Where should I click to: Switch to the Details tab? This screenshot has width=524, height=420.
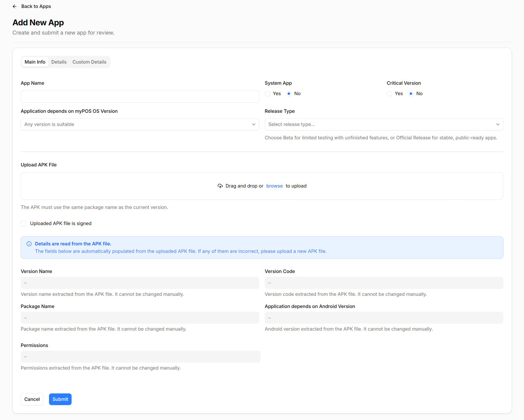[x=59, y=62]
